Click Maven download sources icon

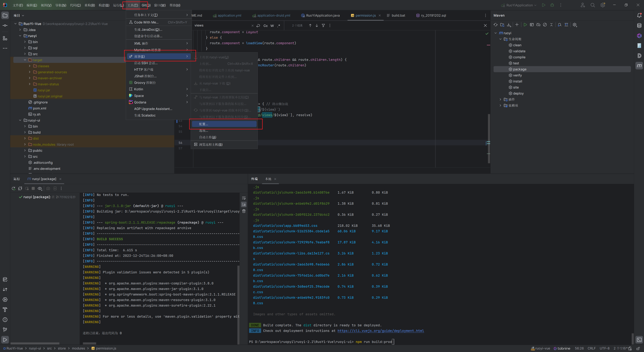[509, 25]
